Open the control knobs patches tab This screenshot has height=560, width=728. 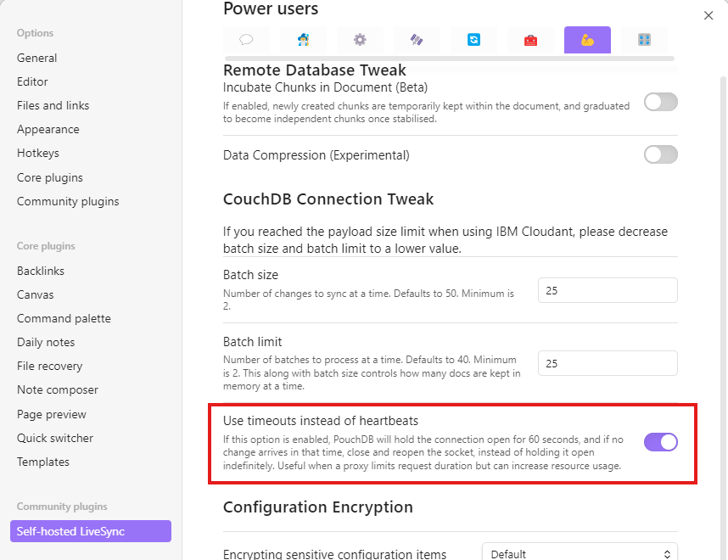pos(644,40)
